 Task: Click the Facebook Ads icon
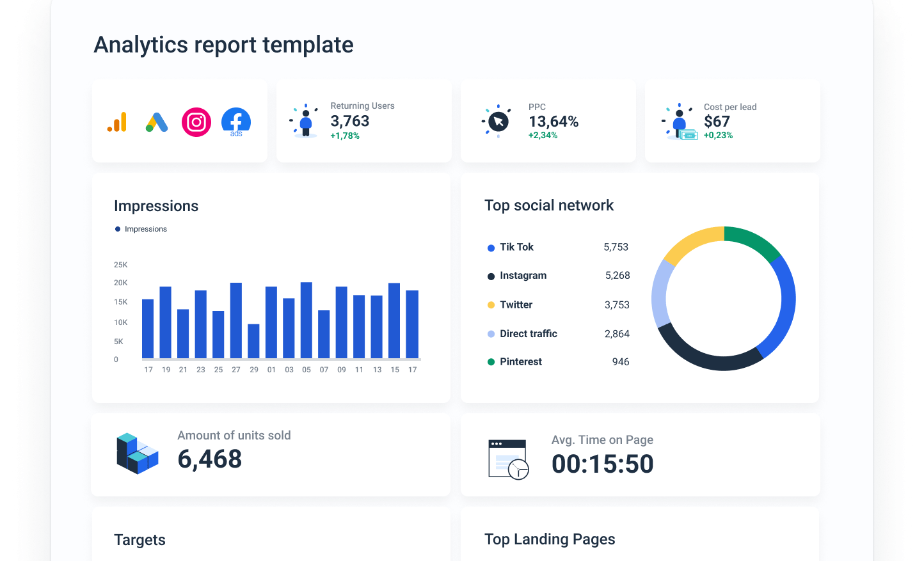pos(235,122)
